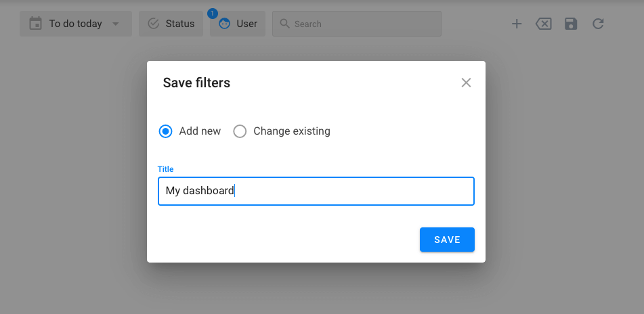
Task: Open the User filter button
Action: 238,24
